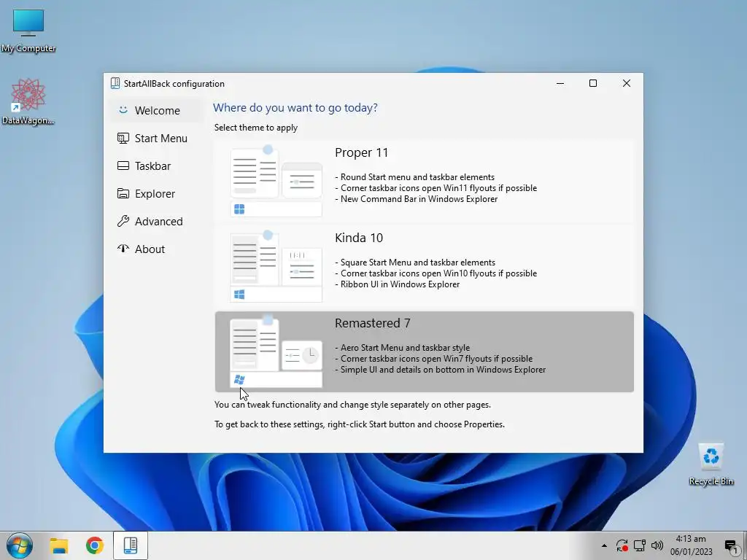Select the Recycle Bin desktop icon
Screen dimensions: 747x560
(711, 464)
